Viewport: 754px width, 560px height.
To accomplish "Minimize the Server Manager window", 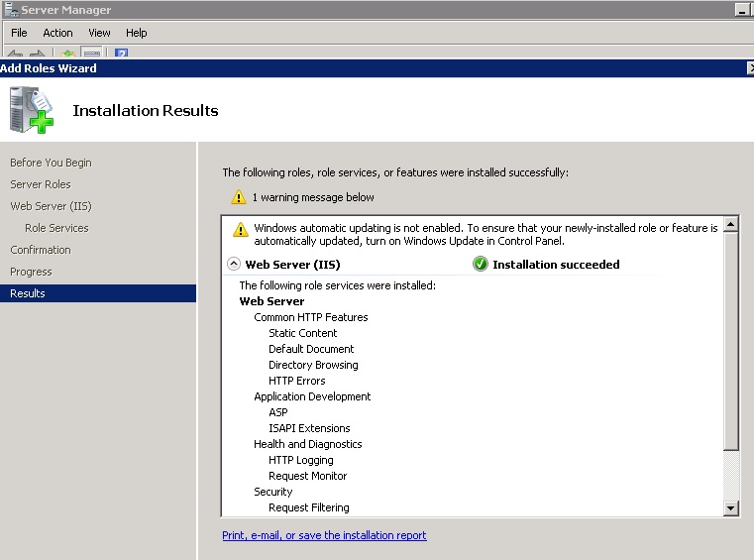I will pos(742,10).
